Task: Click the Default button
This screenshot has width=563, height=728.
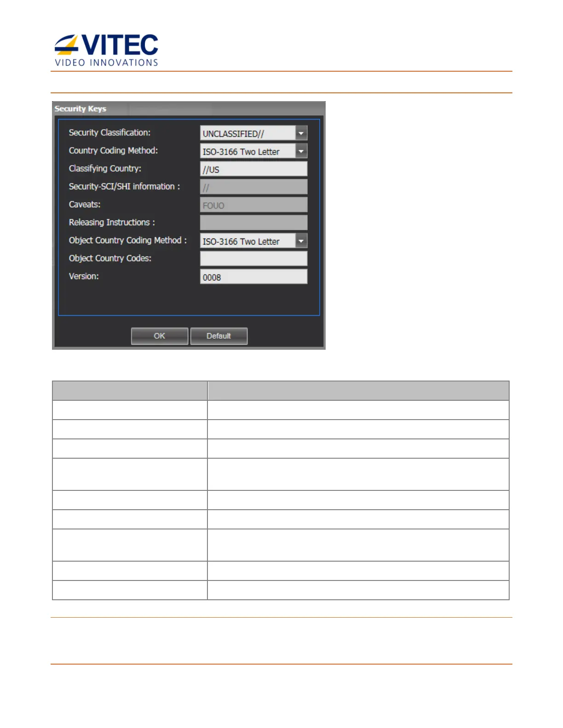Action: coord(219,336)
